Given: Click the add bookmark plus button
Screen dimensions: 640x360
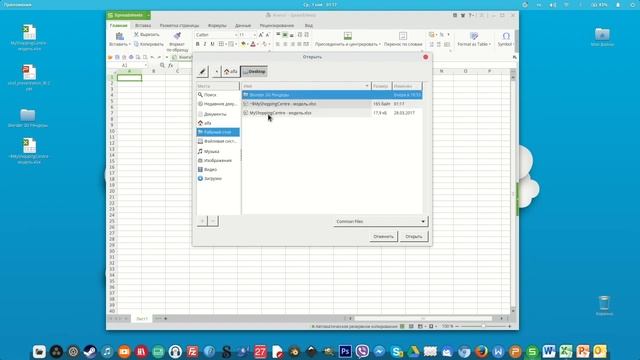Looking at the screenshot, I should (x=202, y=221).
